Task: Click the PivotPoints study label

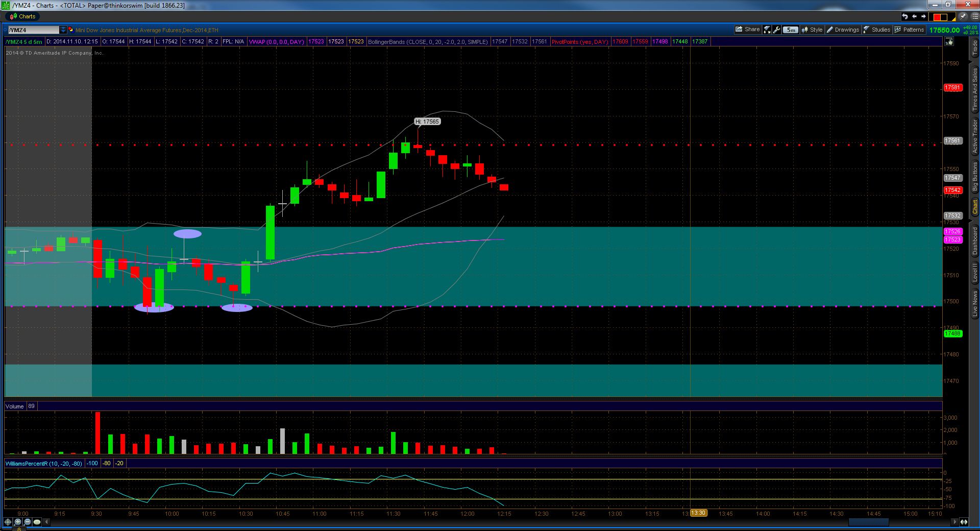Action: coord(580,41)
